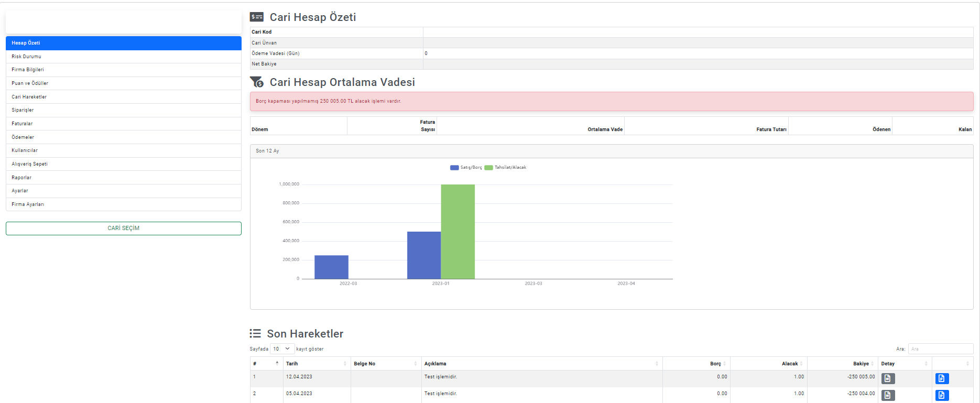Sort by Bakiye column sort icon
The width and height of the screenshot is (980, 403).
coord(872,364)
